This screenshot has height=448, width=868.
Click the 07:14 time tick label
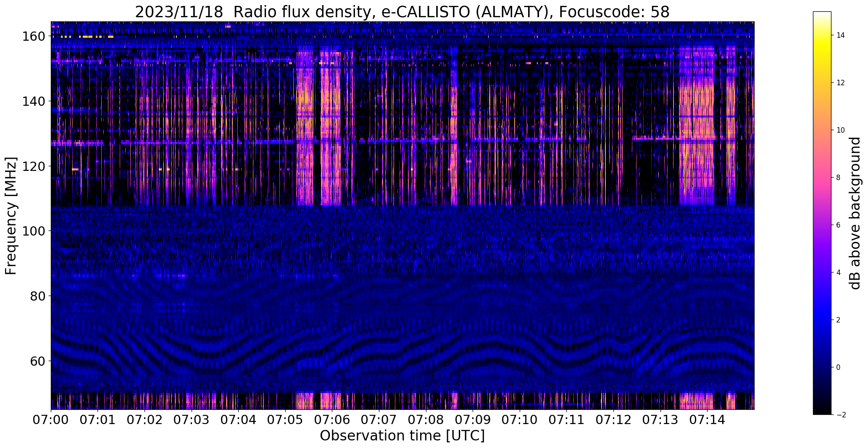(x=708, y=419)
